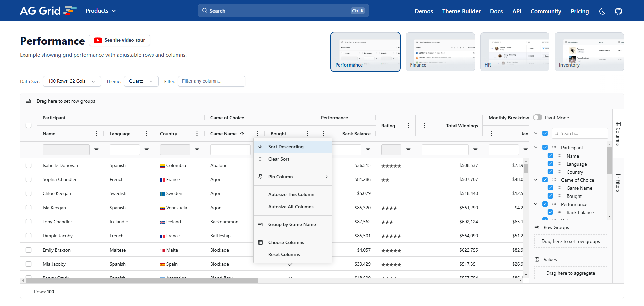Click the ascending sort arrow on Game Name
644x306 pixels.
pos(242,134)
